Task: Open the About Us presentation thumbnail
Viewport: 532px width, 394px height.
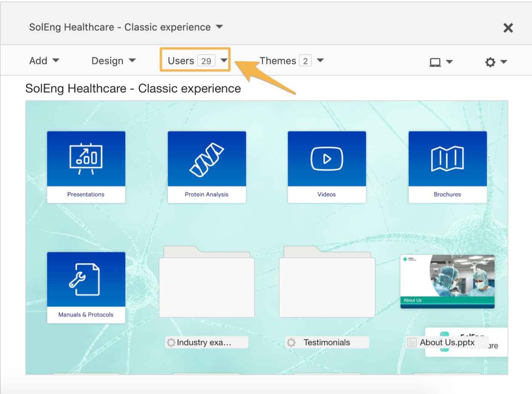Action: click(447, 282)
